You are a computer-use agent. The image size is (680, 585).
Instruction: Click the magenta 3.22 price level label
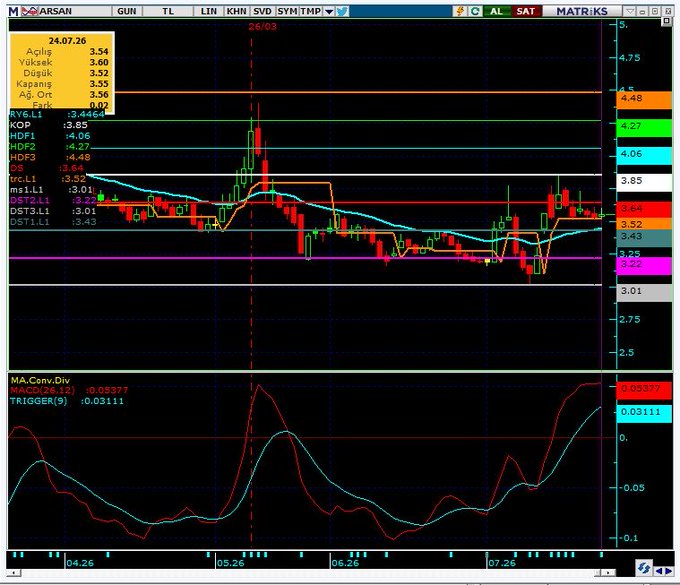644,265
